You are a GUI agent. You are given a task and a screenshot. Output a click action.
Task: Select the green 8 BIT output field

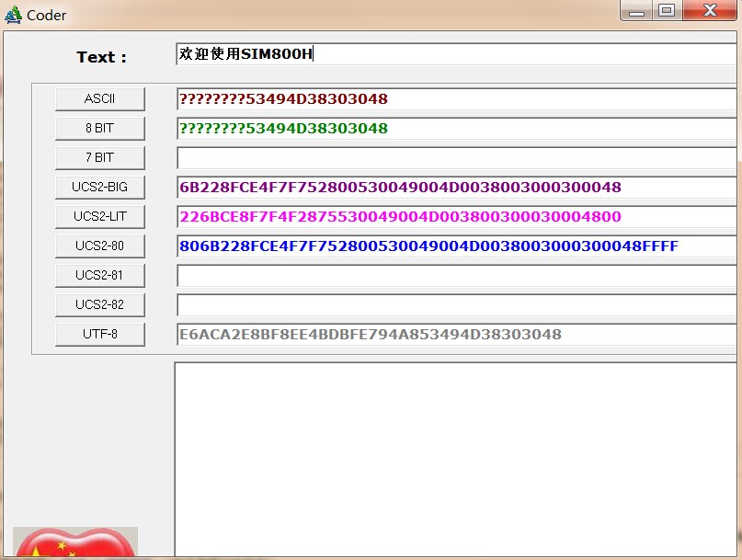pyautogui.click(x=457, y=129)
